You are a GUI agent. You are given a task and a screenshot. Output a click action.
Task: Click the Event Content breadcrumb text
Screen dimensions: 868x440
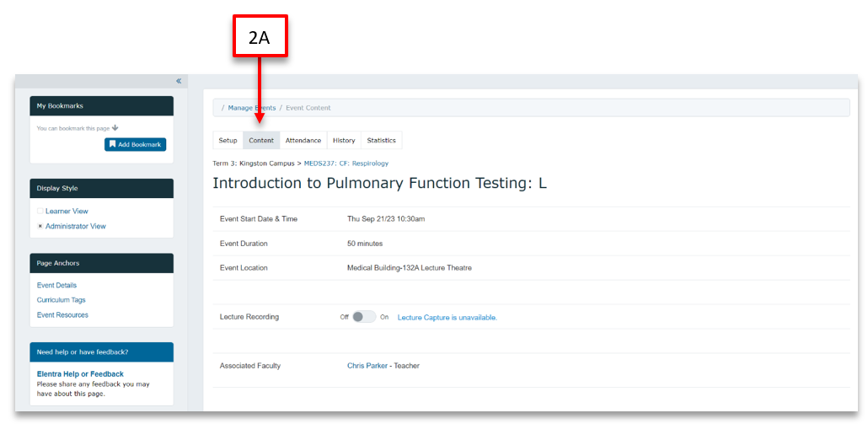click(x=308, y=108)
